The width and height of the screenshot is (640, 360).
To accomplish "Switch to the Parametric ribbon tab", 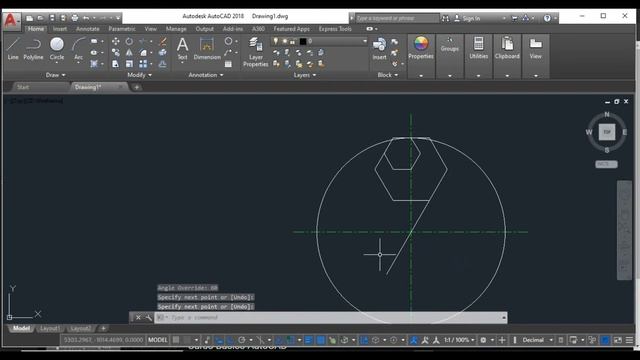I will (122, 29).
